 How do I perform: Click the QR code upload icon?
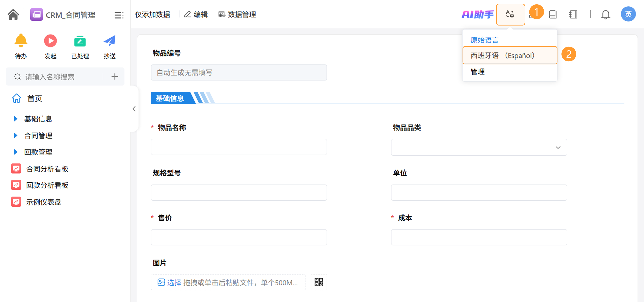pyautogui.click(x=318, y=282)
